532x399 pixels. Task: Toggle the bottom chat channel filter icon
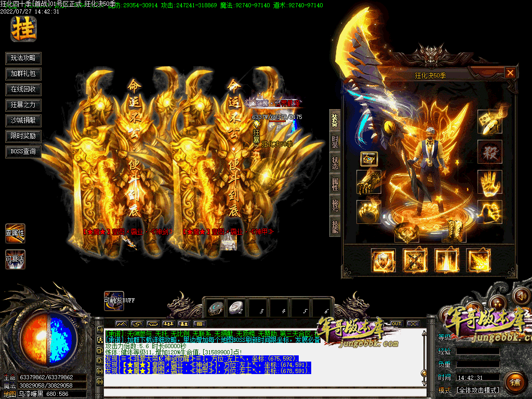[100, 382]
